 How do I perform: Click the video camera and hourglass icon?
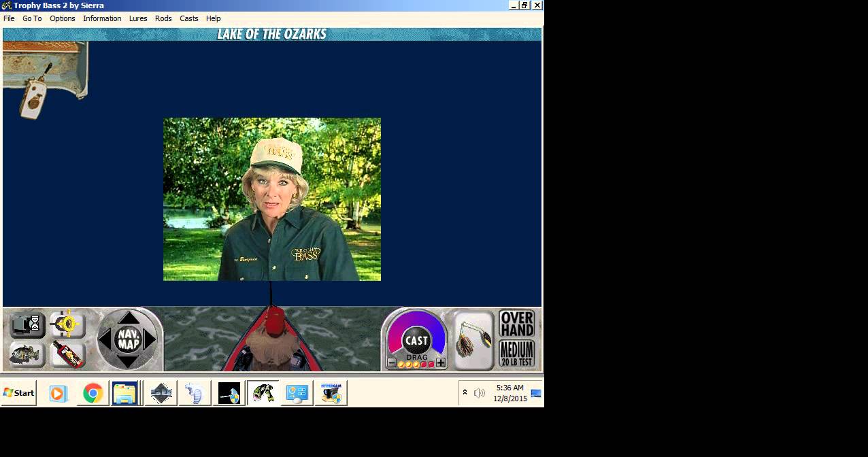[27, 325]
